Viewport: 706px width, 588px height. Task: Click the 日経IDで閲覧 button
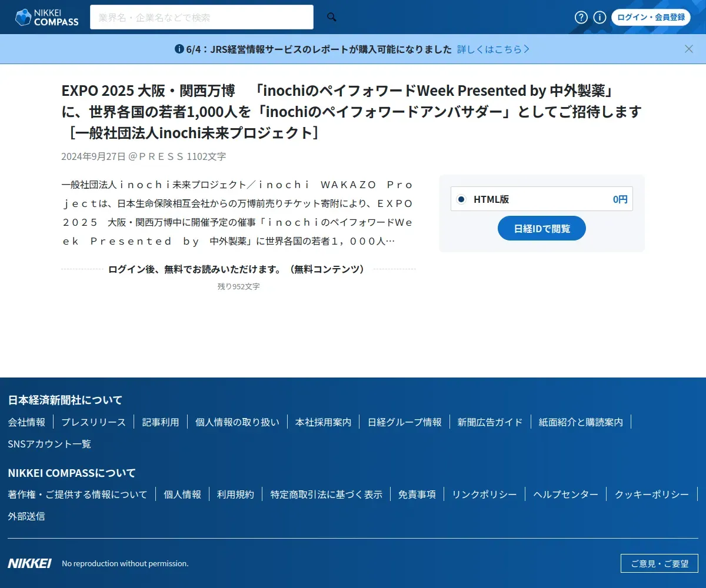point(542,228)
